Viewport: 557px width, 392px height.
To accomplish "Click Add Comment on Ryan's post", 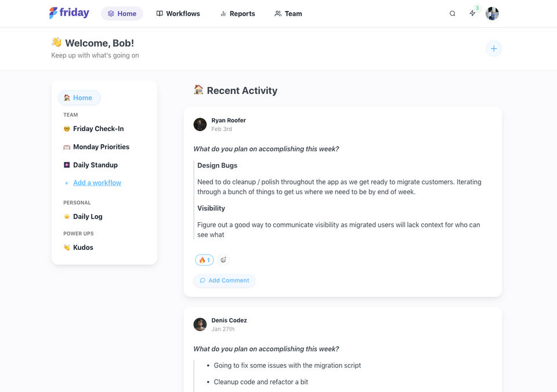I will coord(225,280).
